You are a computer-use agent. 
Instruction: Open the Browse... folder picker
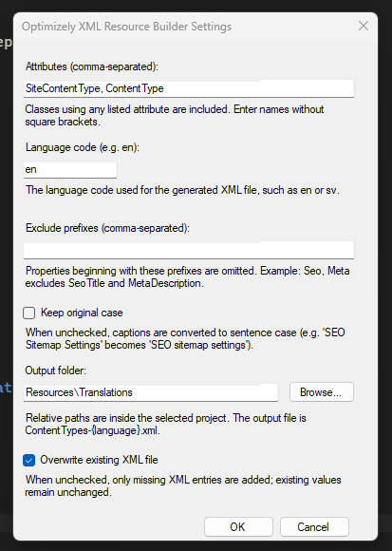click(x=322, y=392)
